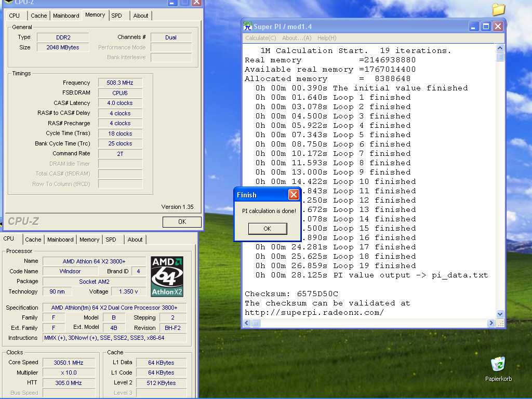Select CPU tab in lower CPU-Z window
This screenshot has width=532, height=399.
click(x=9, y=238)
